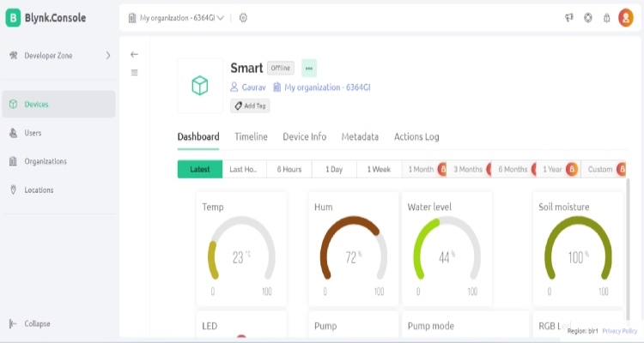Select the locked 3 Months range
The height and width of the screenshot is (343, 644).
click(469, 169)
